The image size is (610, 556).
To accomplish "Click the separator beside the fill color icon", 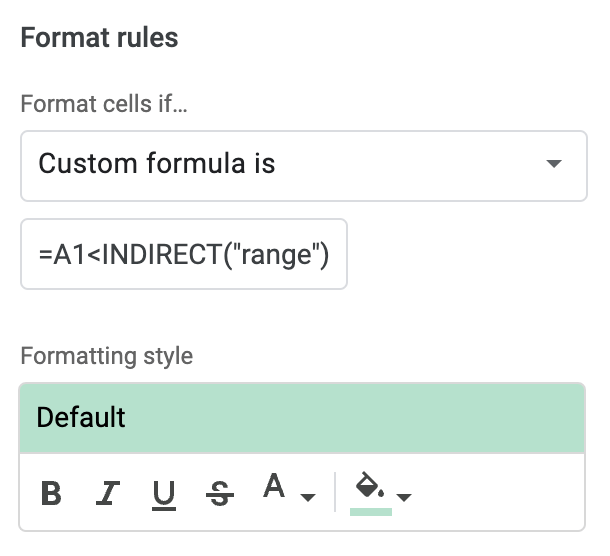I will [335, 493].
